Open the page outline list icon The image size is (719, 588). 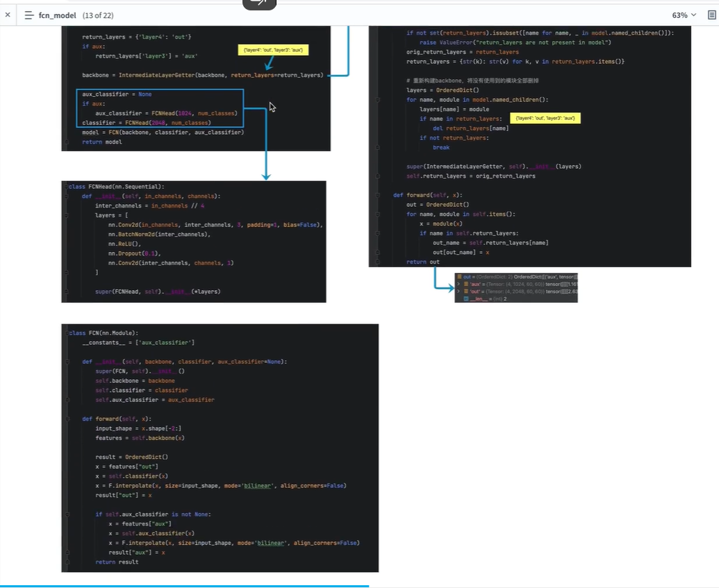[29, 15]
